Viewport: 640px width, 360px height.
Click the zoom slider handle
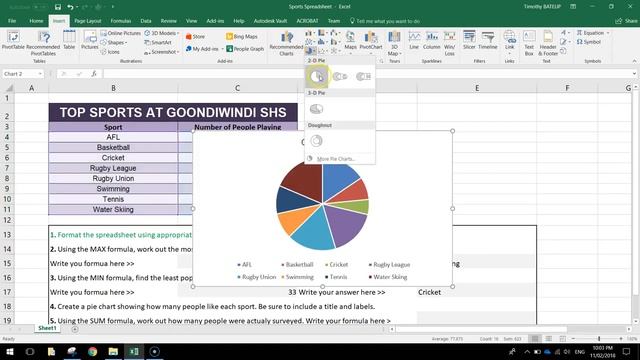point(599,339)
